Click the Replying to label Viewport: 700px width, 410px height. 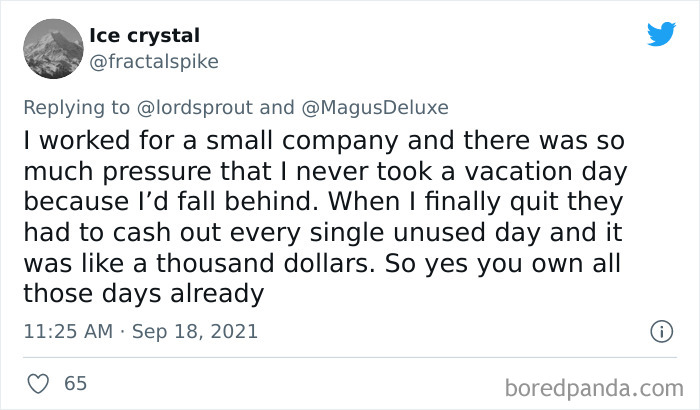point(76,108)
